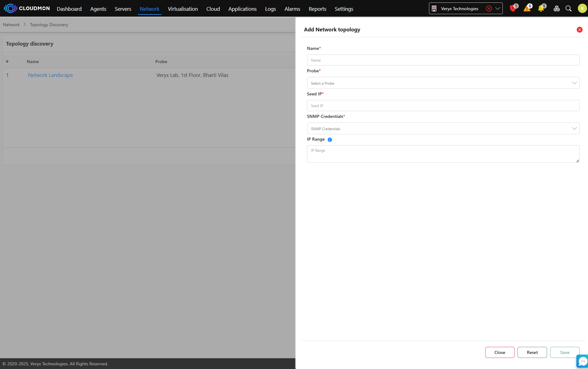This screenshot has width=588, height=369.
Task: Expand the Veryx Technologies organization selector
Action: (x=498, y=9)
